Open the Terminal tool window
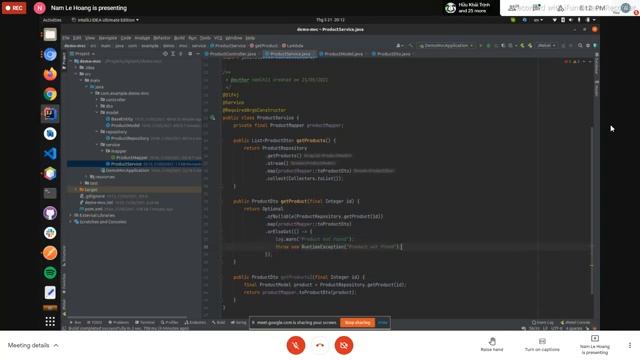This screenshot has width=640, height=360. pyautogui.click(x=145, y=322)
